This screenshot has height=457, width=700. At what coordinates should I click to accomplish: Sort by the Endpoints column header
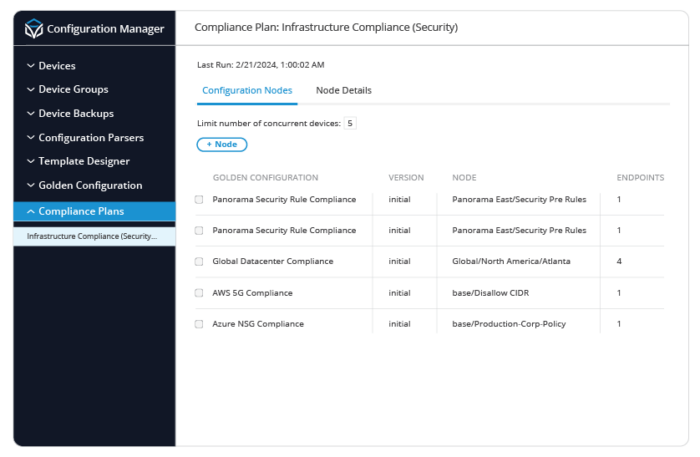640,178
